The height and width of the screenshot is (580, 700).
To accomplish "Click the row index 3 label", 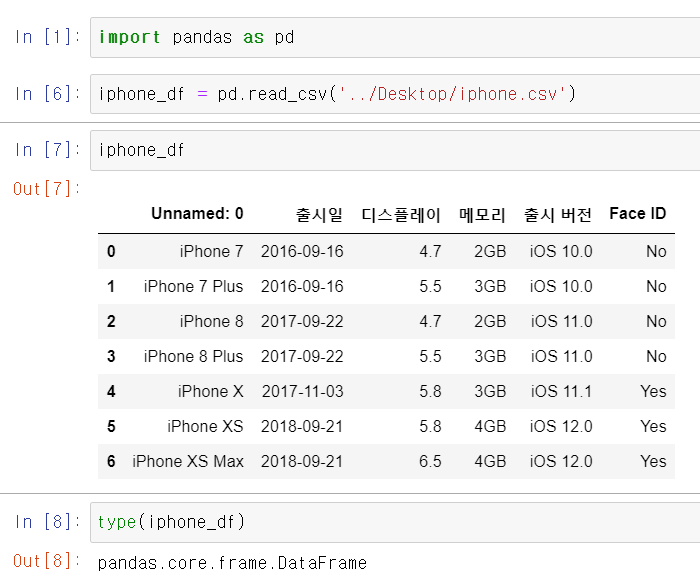I will [111, 356].
